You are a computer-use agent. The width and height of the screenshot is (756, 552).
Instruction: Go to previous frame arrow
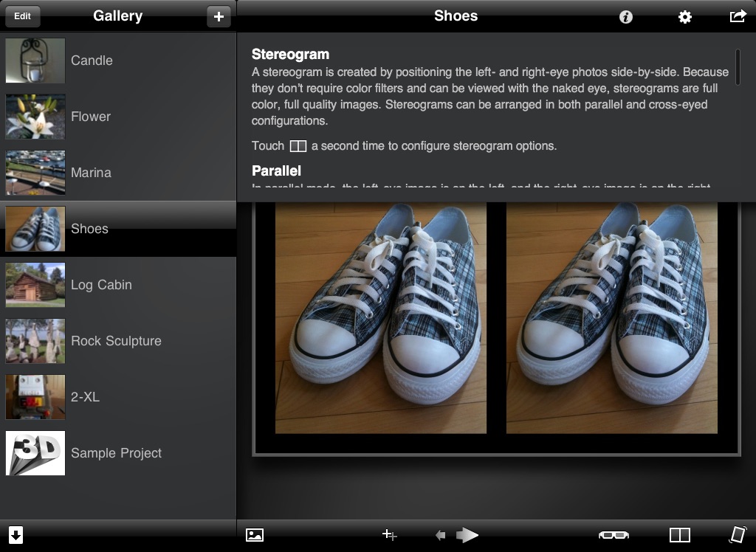(440, 534)
